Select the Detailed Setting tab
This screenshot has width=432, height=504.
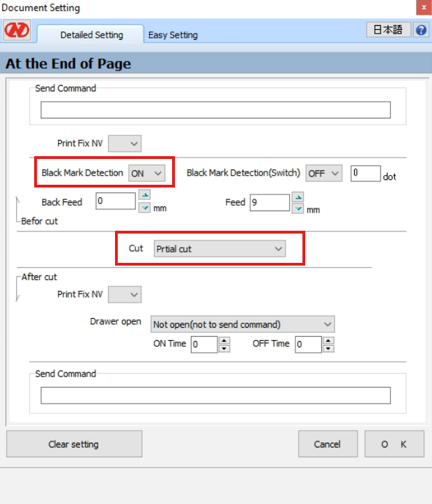(91, 35)
